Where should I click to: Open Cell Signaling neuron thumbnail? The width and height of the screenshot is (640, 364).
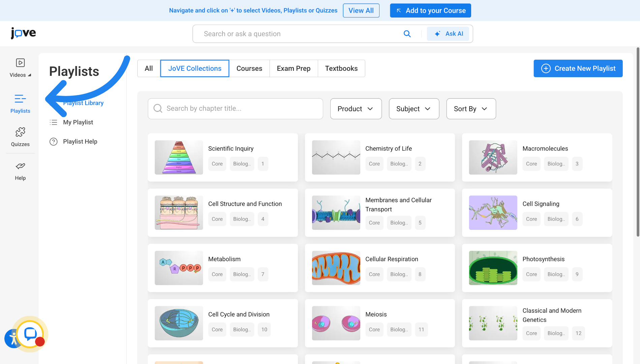(493, 213)
